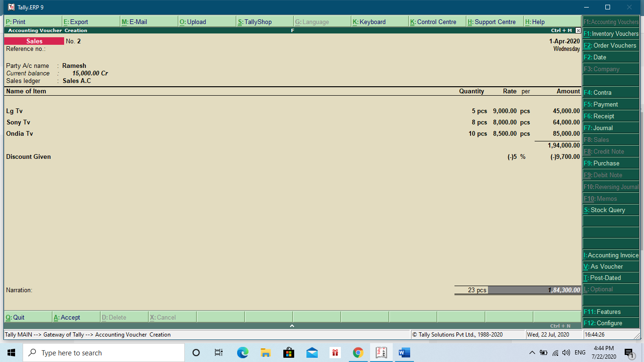Image resolution: width=644 pixels, height=362 pixels.
Task: Open Windows Start menu
Action: 11,353
